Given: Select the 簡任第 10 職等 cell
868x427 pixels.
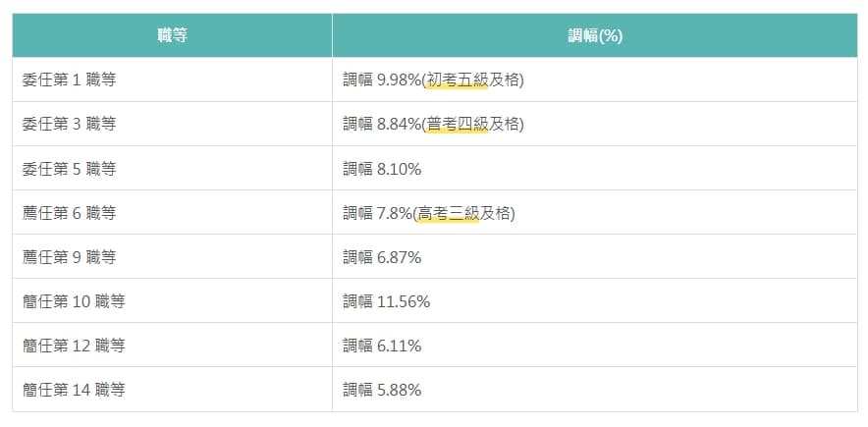Looking at the screenshot, I should [172, 301].
